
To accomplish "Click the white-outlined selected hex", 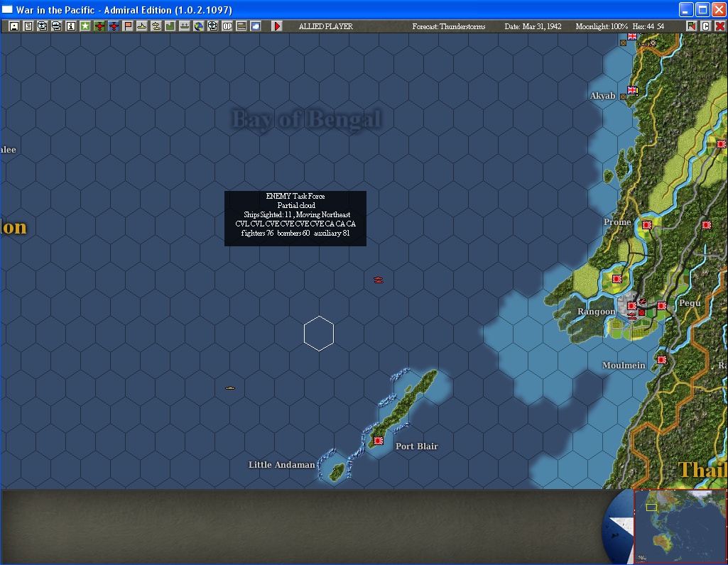I will click(x=319, y=334).
